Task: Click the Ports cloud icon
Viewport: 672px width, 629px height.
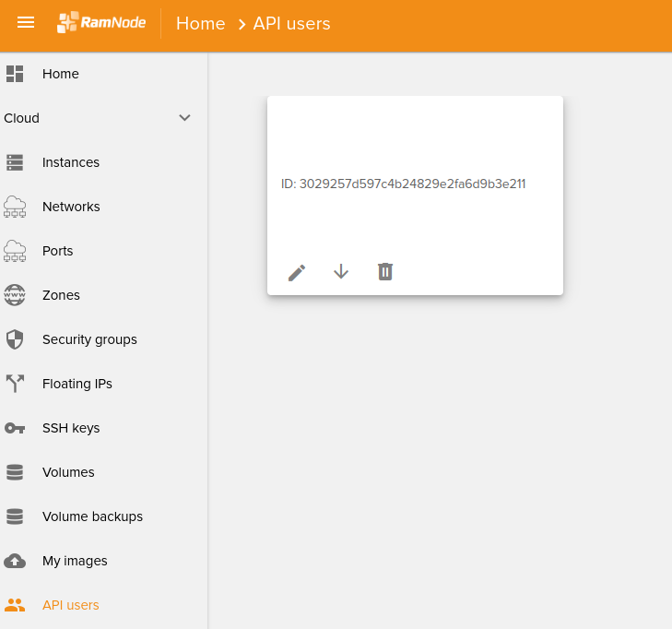Action: click(15, 251)
